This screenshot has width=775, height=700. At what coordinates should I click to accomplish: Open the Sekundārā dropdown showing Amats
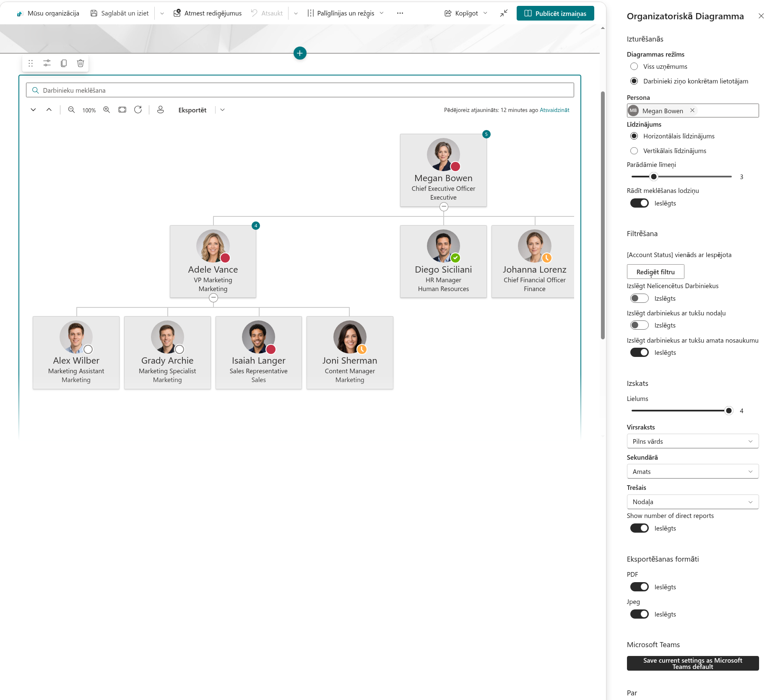(x=693, y=471)
